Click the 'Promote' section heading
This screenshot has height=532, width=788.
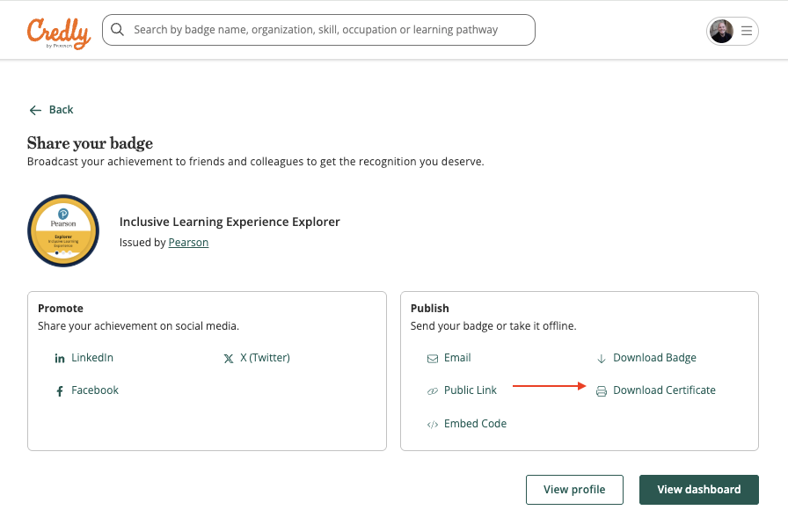(x=61, y=308)
